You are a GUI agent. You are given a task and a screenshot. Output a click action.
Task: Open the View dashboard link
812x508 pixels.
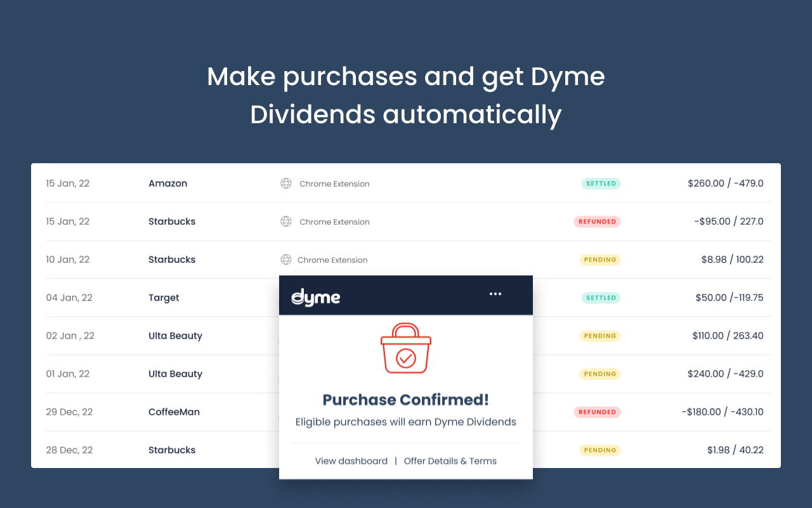(351, 461)
